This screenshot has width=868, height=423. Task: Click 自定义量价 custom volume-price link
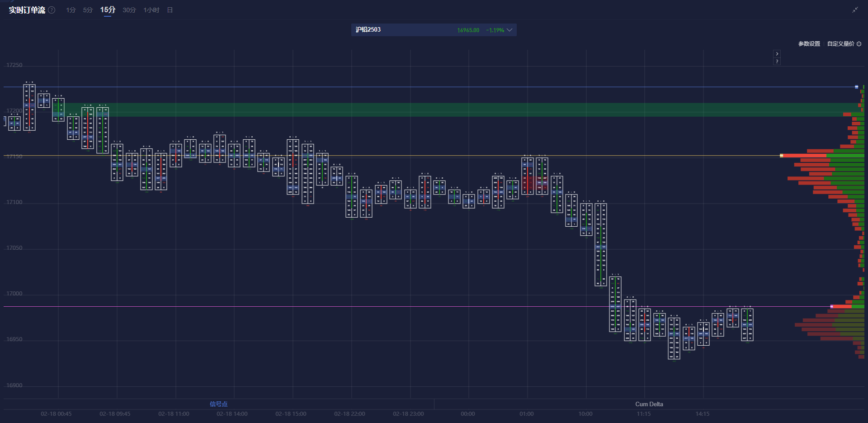point(840,44)
